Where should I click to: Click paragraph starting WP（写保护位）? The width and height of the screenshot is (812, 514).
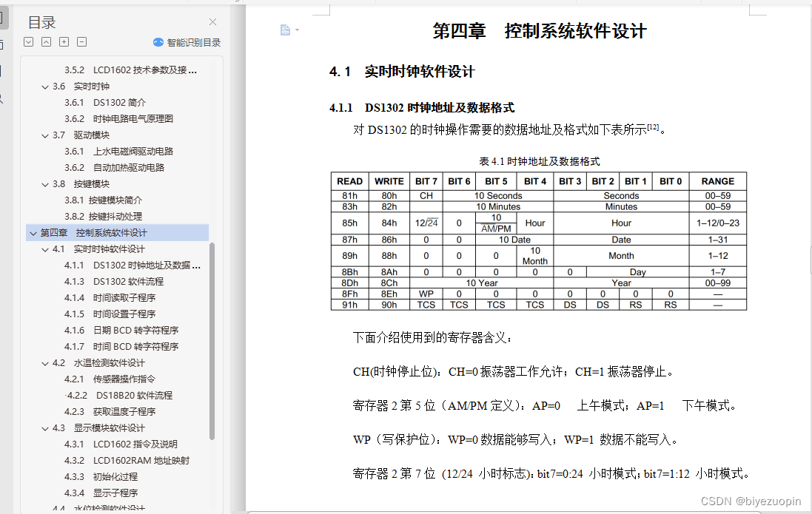(x=515, y=439)
